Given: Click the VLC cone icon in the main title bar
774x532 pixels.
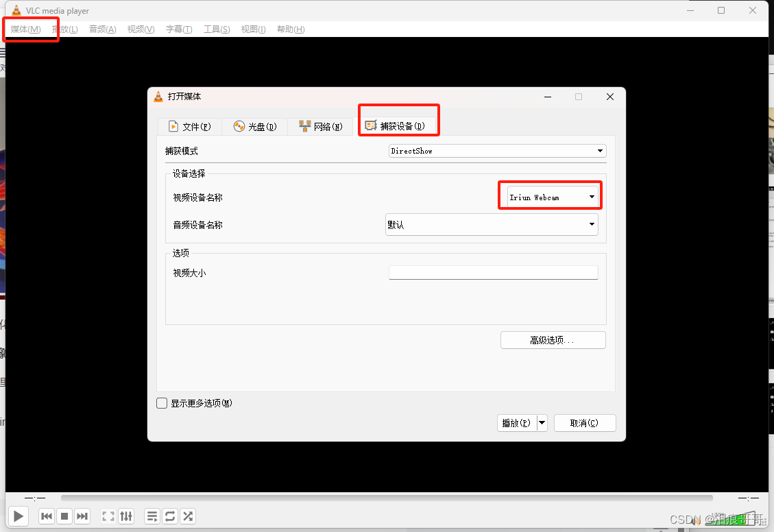Looking at the screenshot, I should (x=16, y=10).
